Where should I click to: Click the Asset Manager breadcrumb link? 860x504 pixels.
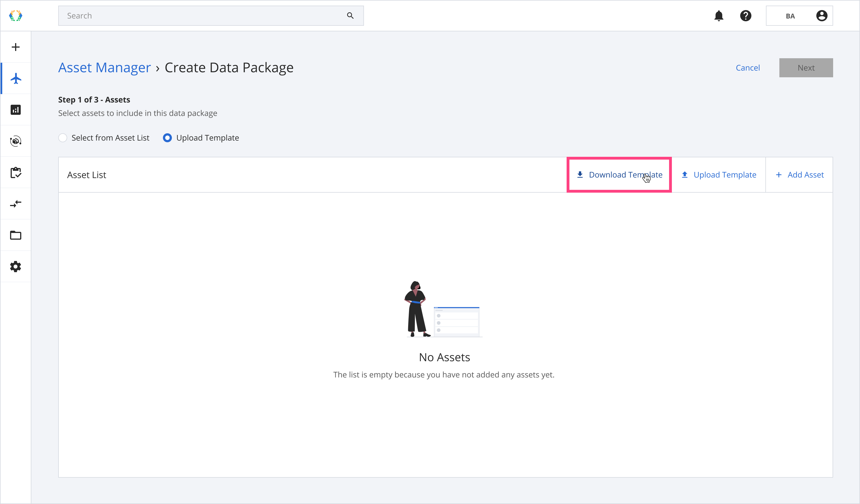(x=104, y=67)
